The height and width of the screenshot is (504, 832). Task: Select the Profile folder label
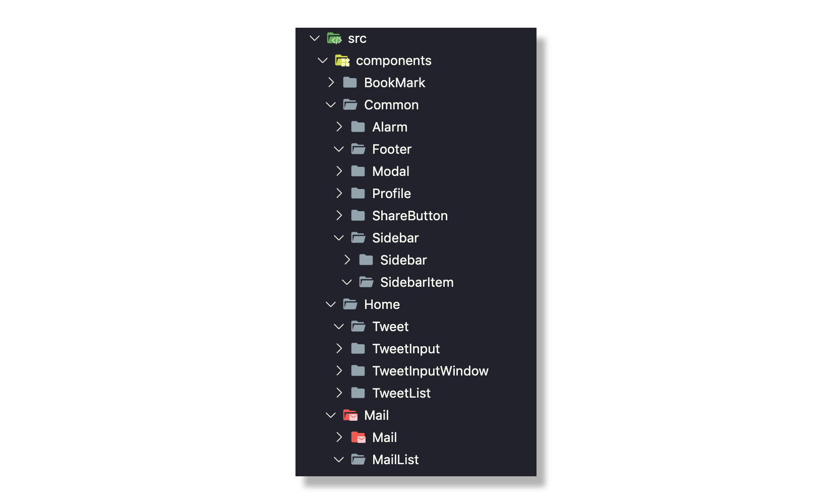click(391, 194)
